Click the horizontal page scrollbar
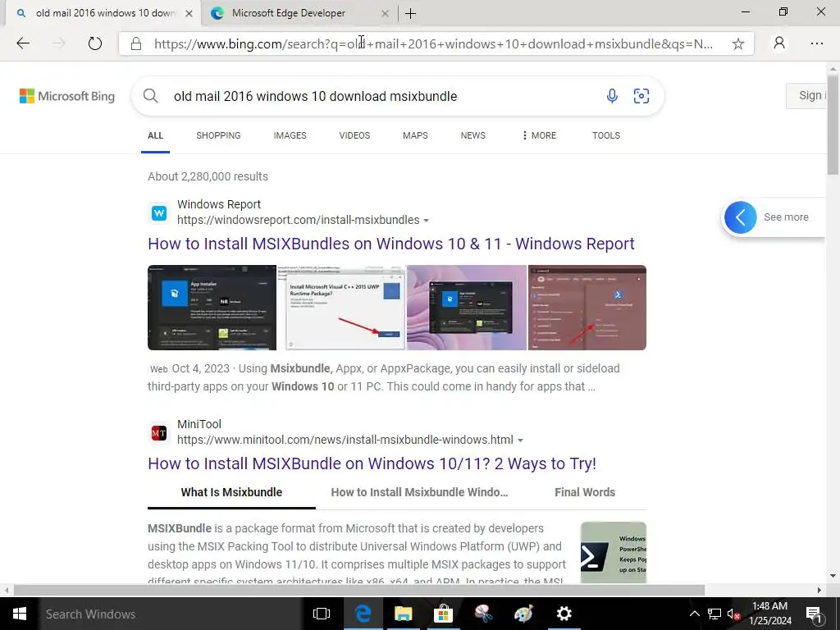Viewport: 840px width, 630px height. [x=359, y=590]
